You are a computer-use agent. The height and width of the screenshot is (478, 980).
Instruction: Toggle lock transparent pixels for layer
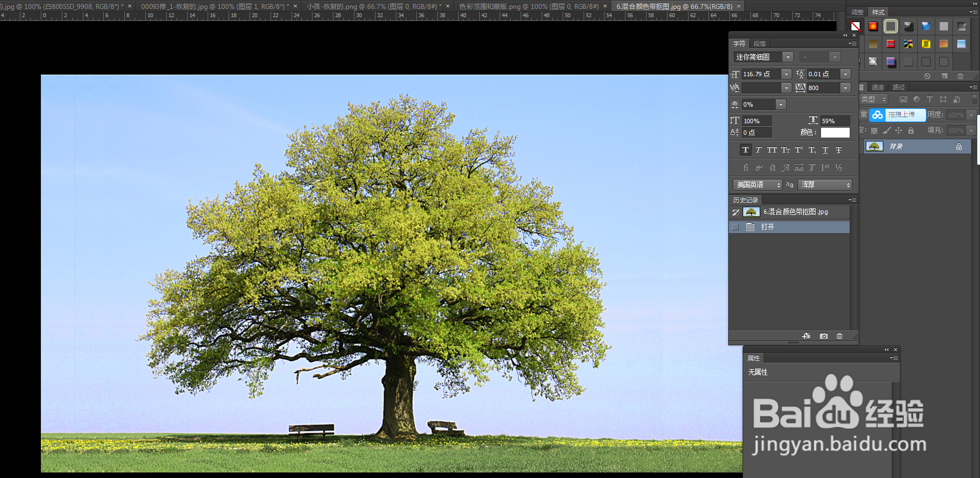[x=874, y=130]
